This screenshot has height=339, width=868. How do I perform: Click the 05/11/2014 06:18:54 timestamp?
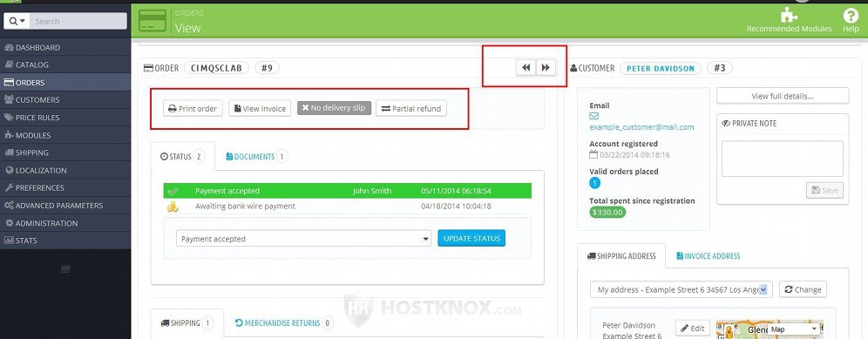click(456, 191)
